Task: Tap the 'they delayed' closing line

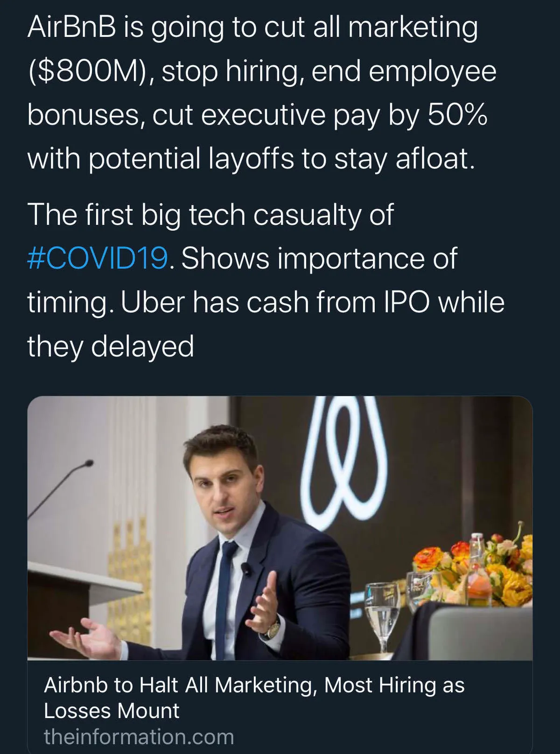Action: click(x=111, y=346)
